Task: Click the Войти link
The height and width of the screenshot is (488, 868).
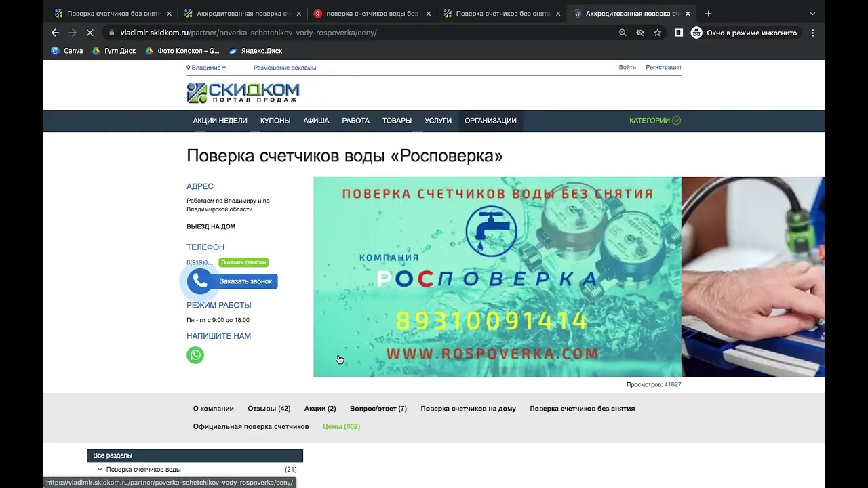Action: click(627, 68)
